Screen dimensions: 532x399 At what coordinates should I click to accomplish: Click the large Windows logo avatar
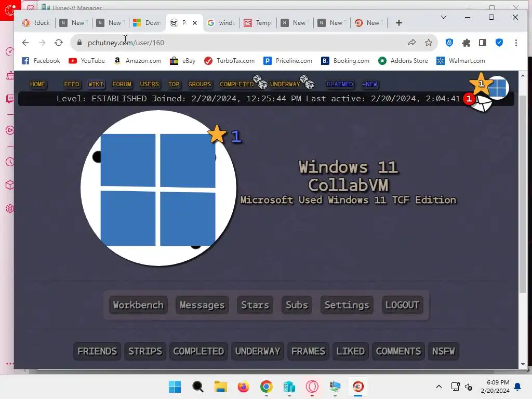pyautogui.click(x=158, y=188)
